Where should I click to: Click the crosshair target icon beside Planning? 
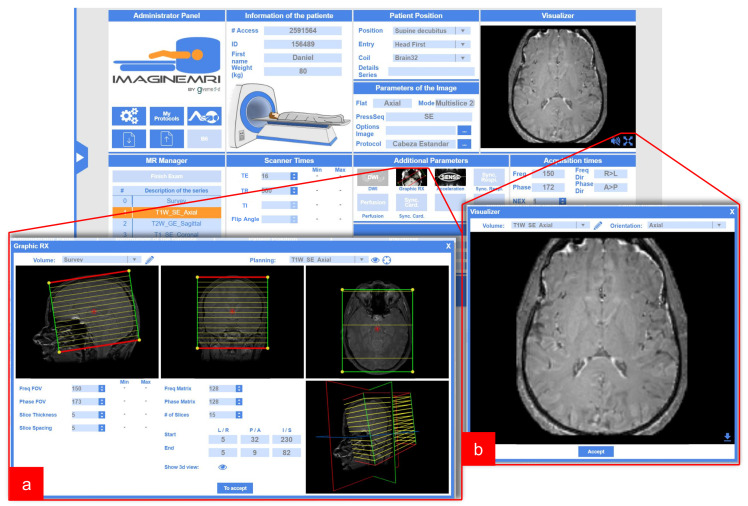387,260
